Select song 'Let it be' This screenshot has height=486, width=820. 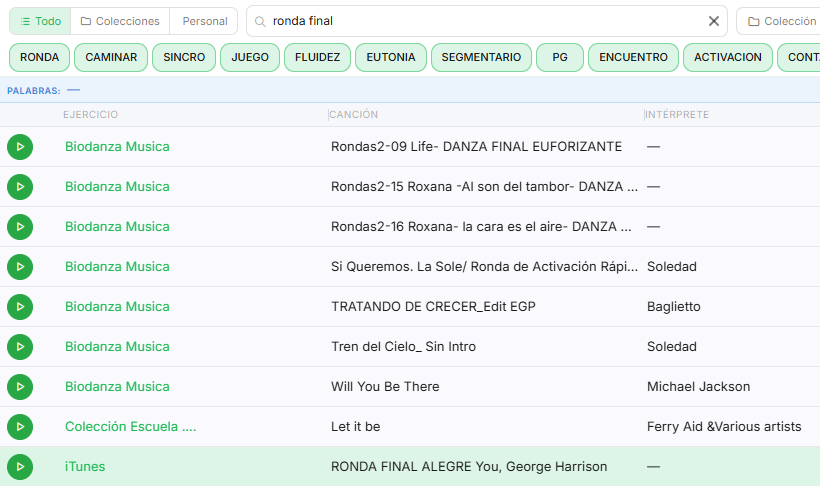(356, 427)
